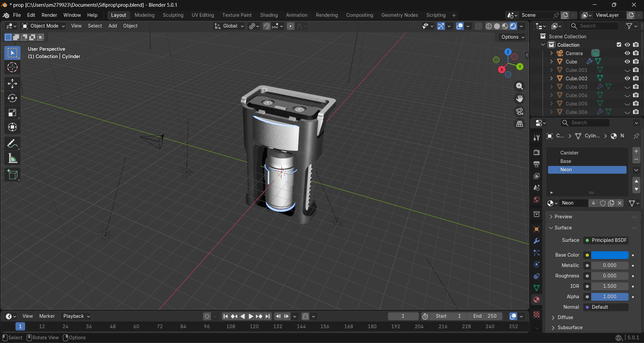Toggle render camera icon for Cube.001

(x=636, y=70)
